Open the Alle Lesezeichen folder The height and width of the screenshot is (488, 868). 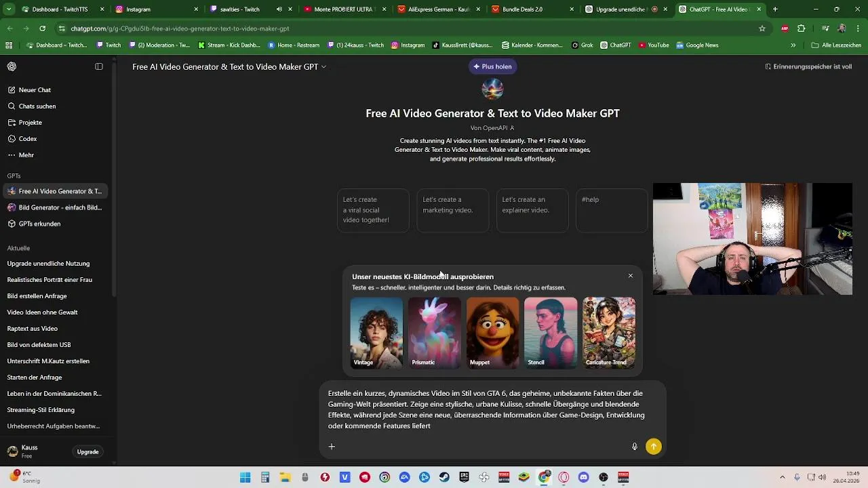pyautogui.click(x=836, y=45)
